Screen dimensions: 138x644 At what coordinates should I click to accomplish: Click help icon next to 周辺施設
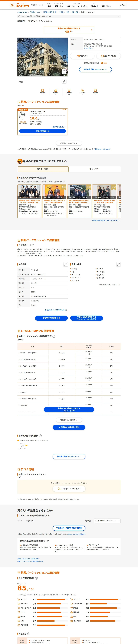coord(29,634)
